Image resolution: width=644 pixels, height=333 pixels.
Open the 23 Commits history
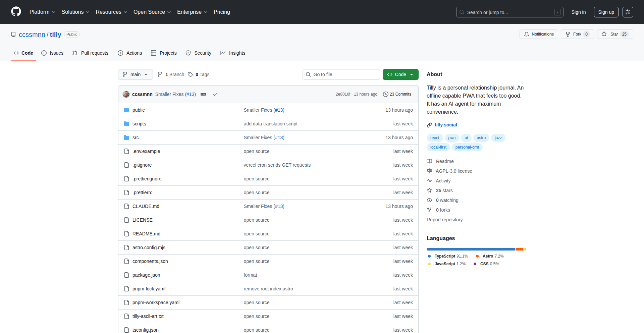tap(397, 94)
